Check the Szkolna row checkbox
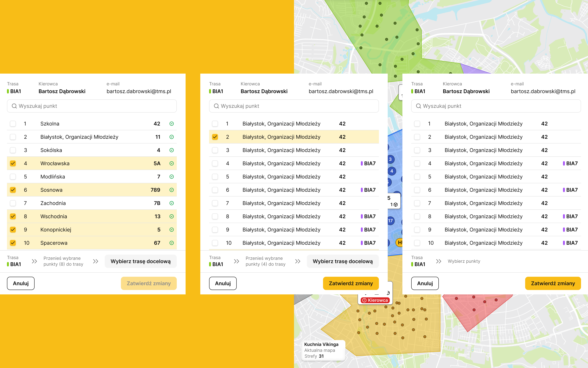Screen dimensions: 588x368 (13, 124)
